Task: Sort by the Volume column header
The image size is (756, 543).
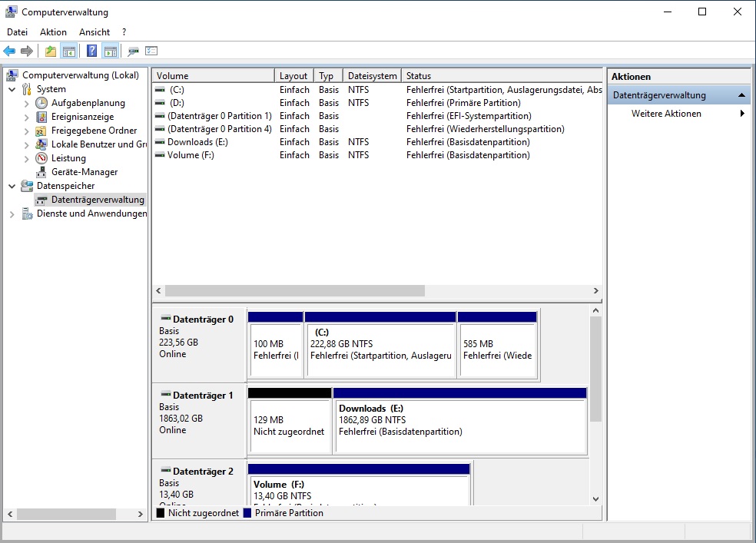Action: pos(214,75)
